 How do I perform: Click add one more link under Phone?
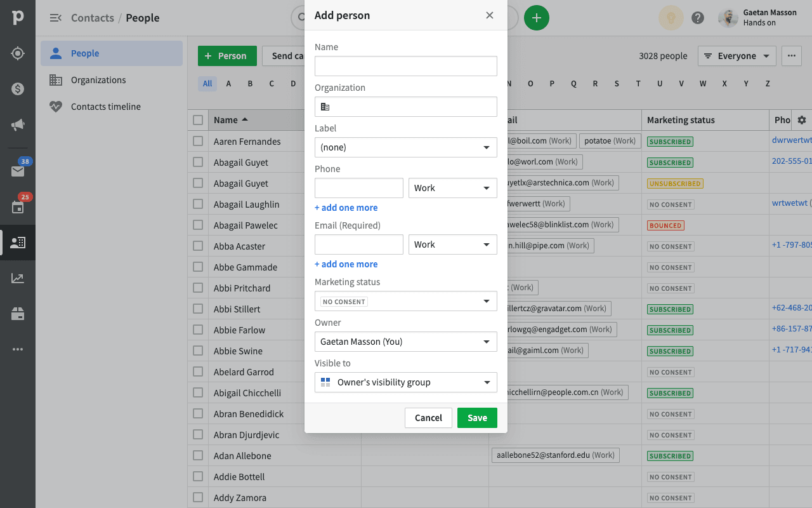pos(346,208)
